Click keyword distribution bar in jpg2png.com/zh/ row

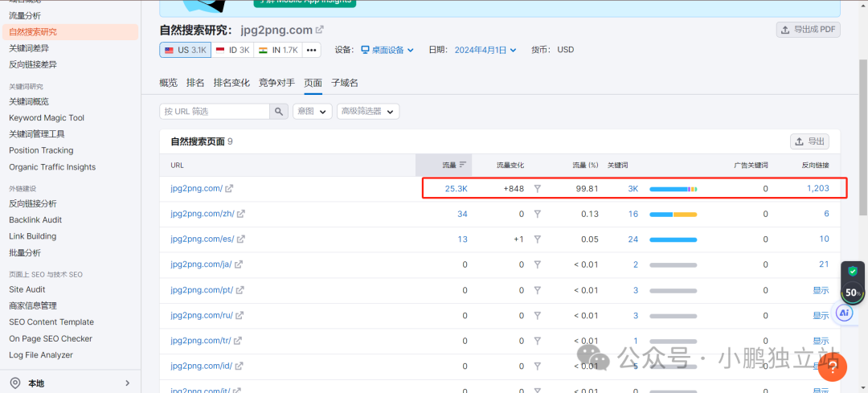pos(674,215)
